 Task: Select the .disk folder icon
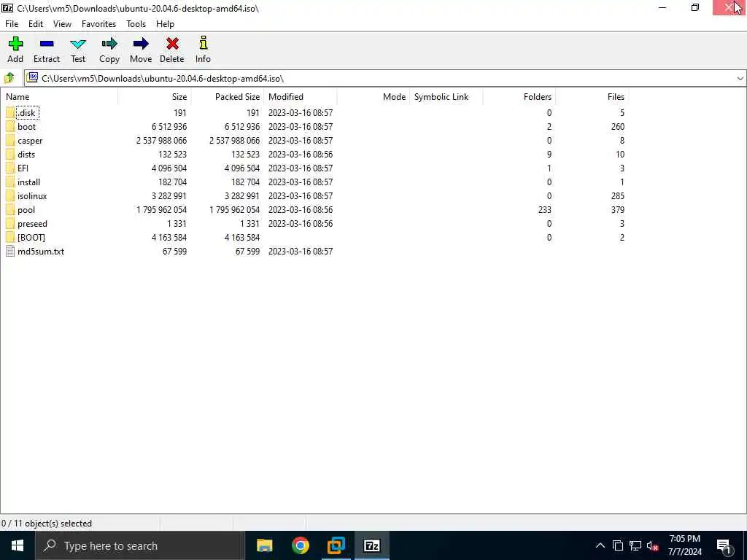pos(10,113)
